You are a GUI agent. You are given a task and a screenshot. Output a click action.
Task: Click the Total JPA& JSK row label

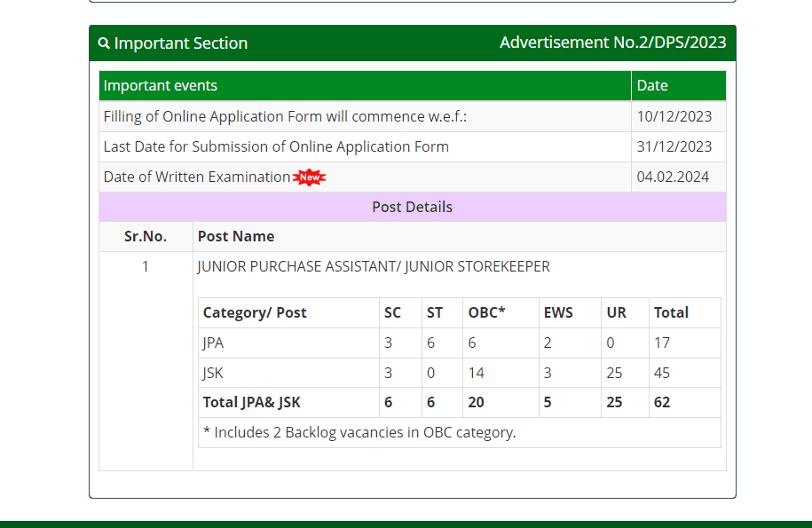pos(252,402)
